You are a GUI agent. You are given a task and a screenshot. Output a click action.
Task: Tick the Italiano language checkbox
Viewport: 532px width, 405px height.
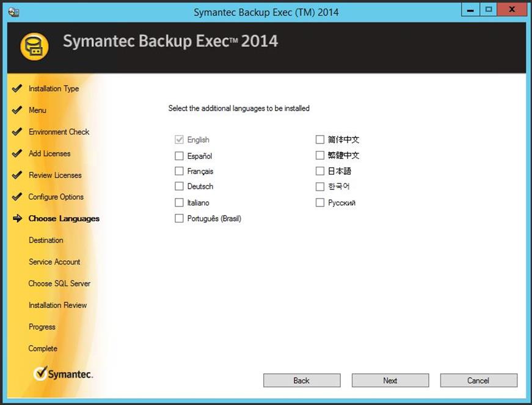point(179,203)
